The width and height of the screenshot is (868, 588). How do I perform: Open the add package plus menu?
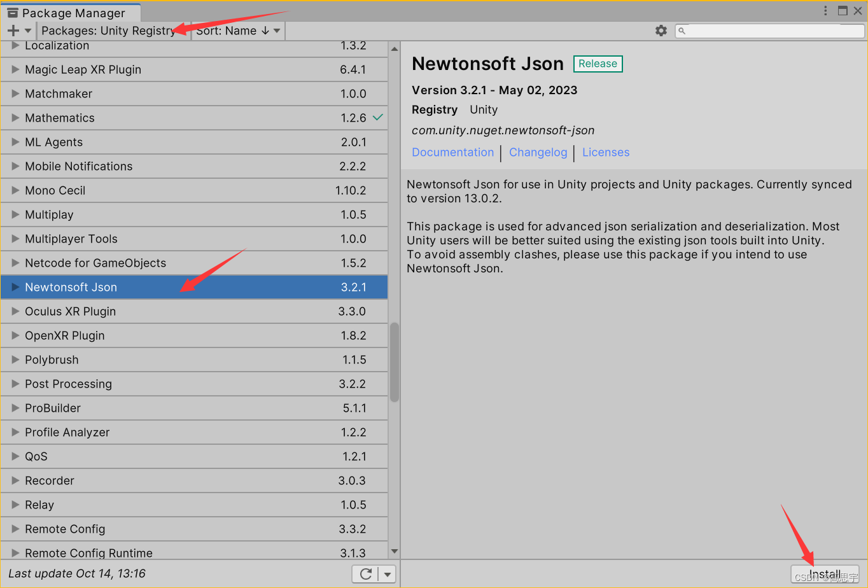tap(18, 31)
